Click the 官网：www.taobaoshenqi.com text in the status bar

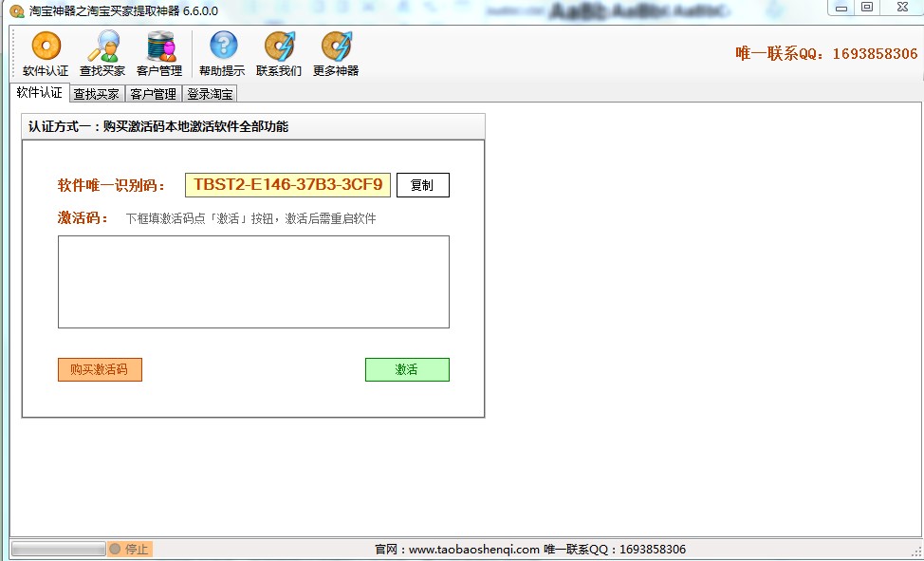(x=456, y=550)
